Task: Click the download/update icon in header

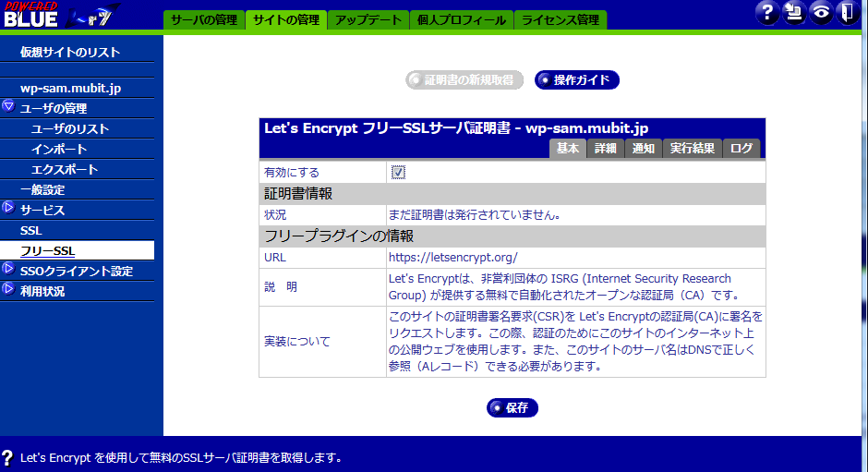Action: (794, 12)
